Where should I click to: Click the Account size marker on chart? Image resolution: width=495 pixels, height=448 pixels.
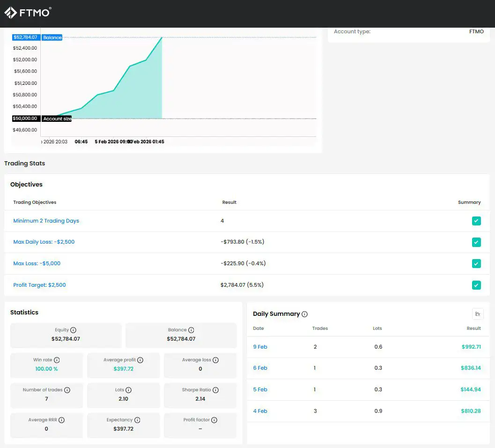(57, 119)
